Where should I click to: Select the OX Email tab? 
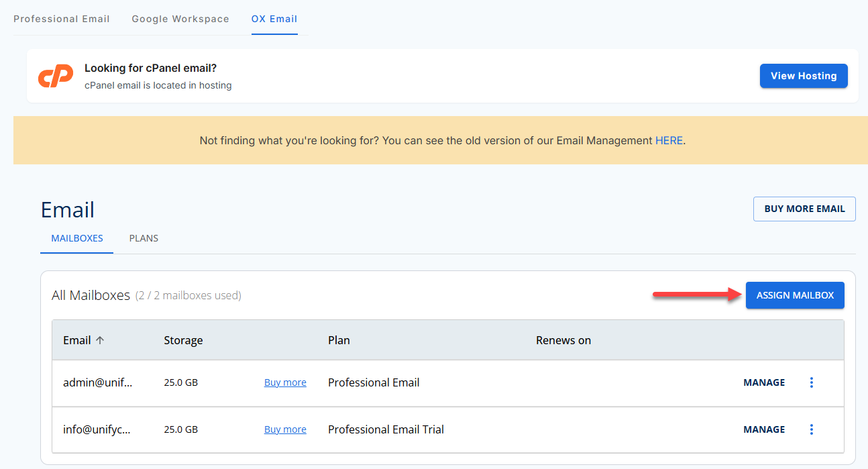click(x=274, y=19)
